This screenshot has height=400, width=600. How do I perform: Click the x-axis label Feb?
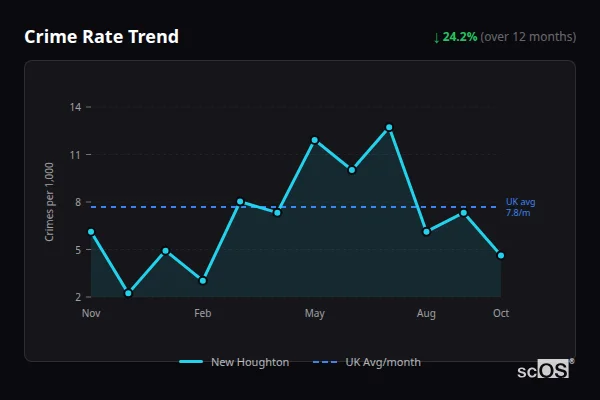point(203,313)
